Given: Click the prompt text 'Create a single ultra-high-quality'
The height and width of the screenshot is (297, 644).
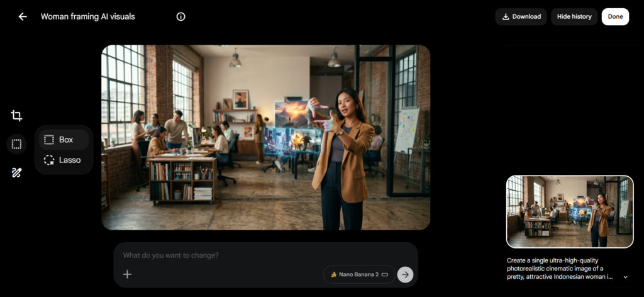Looking at the screenshot, I should click(552, 261).
